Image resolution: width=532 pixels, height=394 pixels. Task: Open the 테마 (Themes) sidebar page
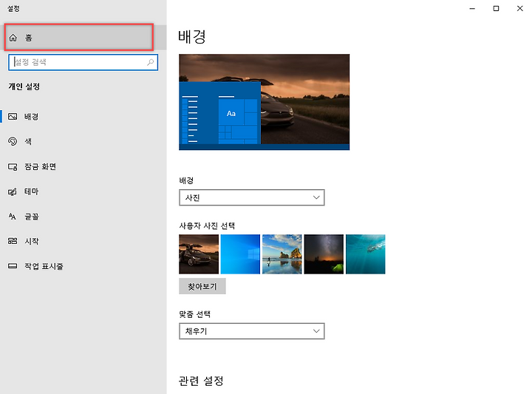coord(83,191)
